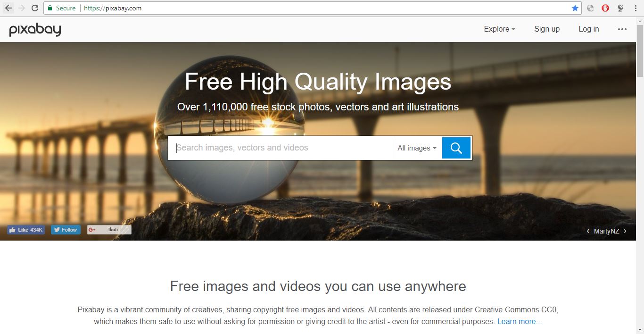The height and width of the screenshot is (334, 644).
Task: Click the Opera extension icon in toolbar
Action: (x=605, y=8)
